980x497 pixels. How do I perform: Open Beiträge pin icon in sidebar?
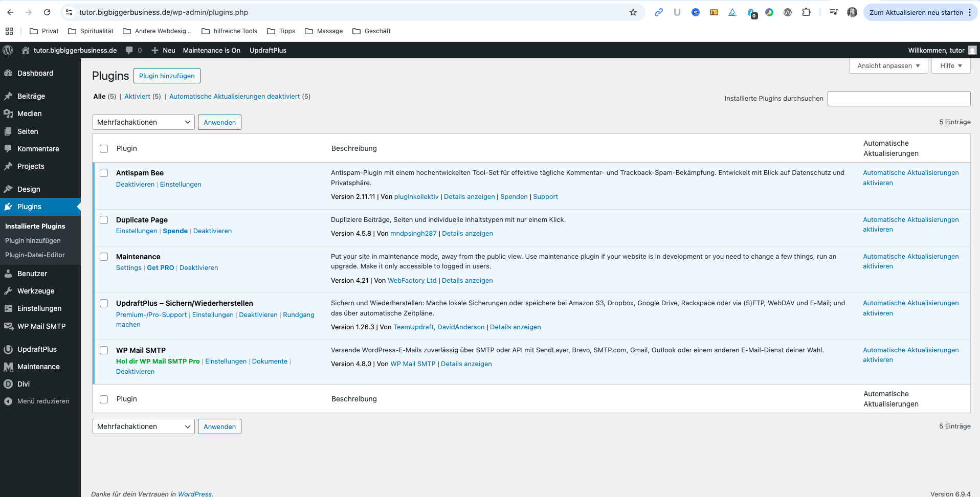click(x=8, y=96)
